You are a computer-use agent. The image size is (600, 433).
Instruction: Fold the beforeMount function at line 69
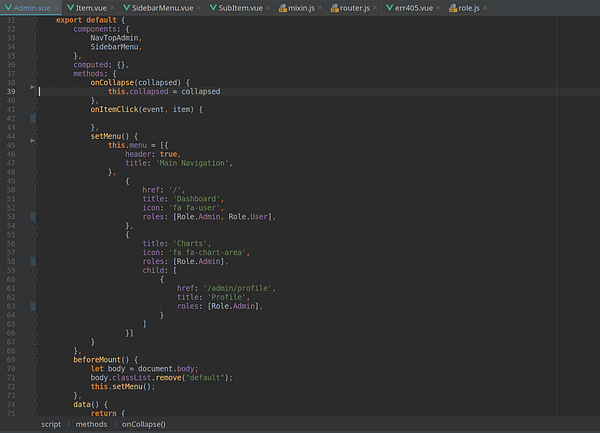coord(36,359)
